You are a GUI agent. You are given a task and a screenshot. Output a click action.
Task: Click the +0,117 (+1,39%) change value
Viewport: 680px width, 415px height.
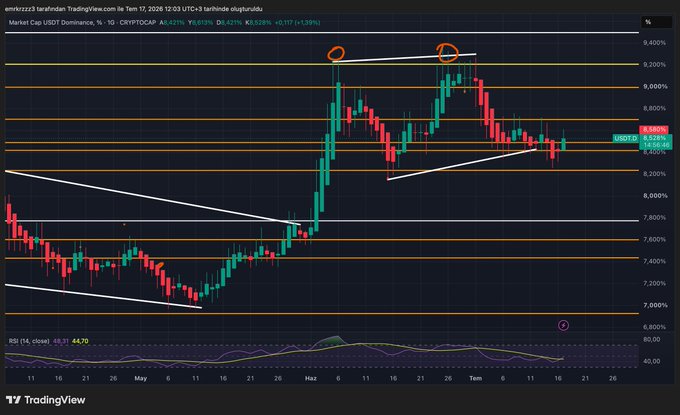click(x=298, y=23)
